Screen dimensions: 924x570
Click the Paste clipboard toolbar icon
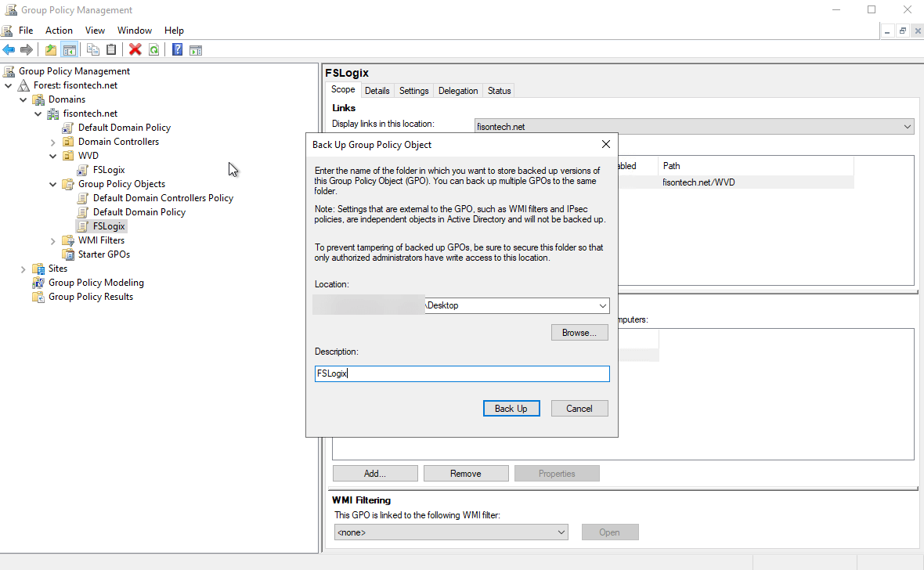[110, 49]
